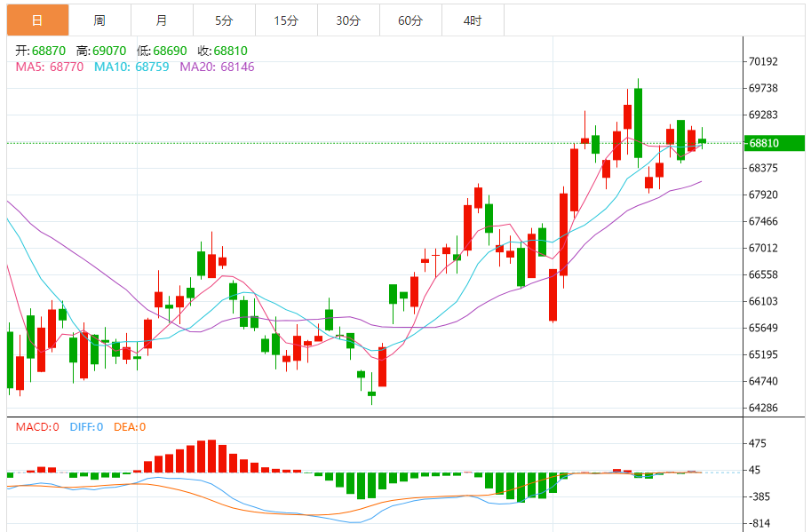Open the 15分 interval tab
The height and width of the screenshot is (532, 811).
(286, 20)
